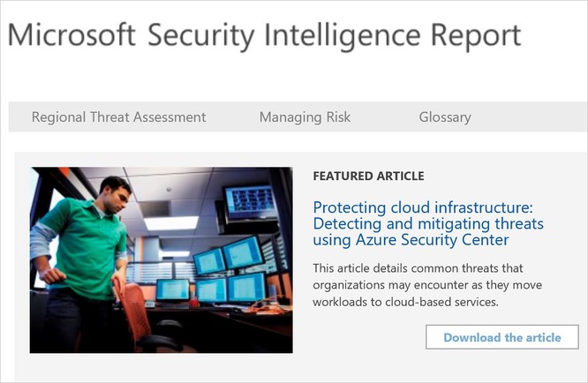Click the article description paragraph text
This screenshot has width=588, height=383.
[427, 285]
